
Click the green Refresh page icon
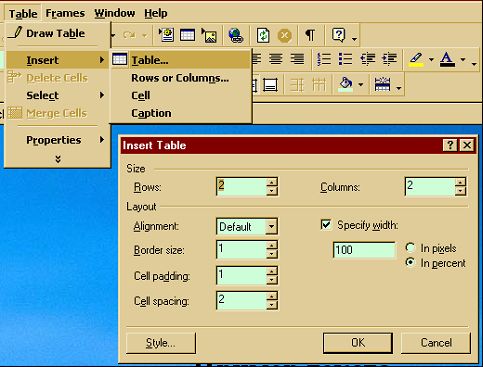pos(263,35)
